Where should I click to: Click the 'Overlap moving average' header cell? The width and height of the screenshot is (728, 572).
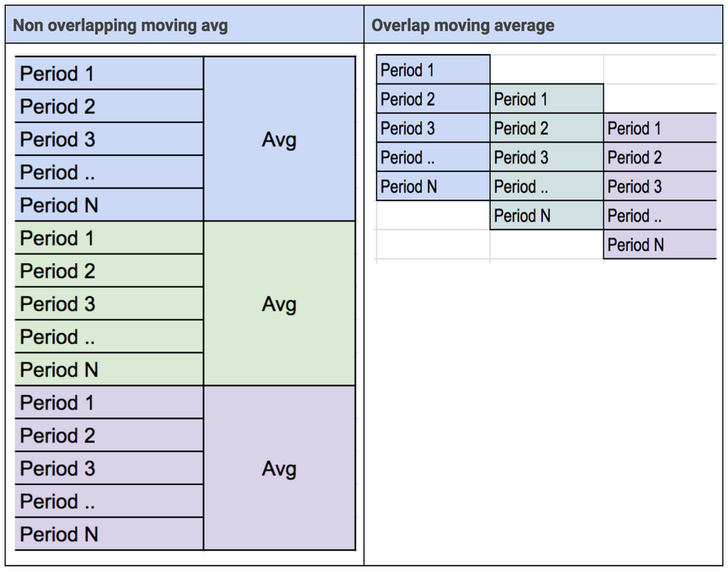pyautogui.click(x=543, y=25)
